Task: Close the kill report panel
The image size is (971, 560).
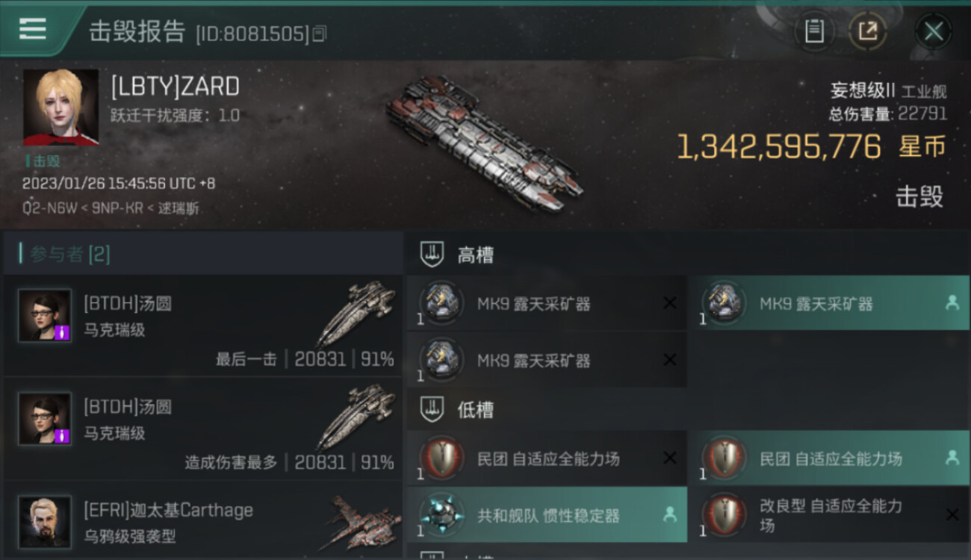Action: 934,31
